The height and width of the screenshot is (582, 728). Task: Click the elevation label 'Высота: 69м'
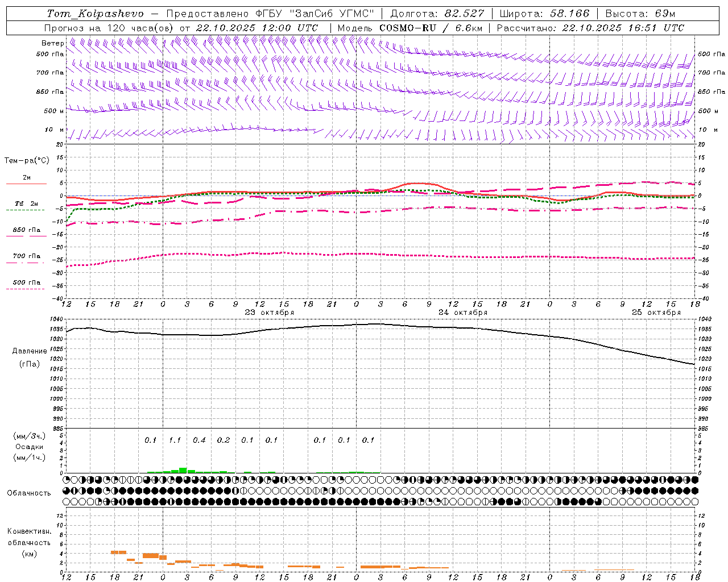point(640,14)
